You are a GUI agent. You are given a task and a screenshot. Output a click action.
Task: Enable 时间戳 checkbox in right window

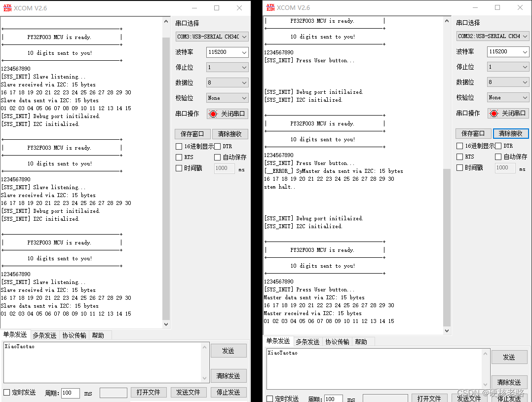(x=459, y=168)
